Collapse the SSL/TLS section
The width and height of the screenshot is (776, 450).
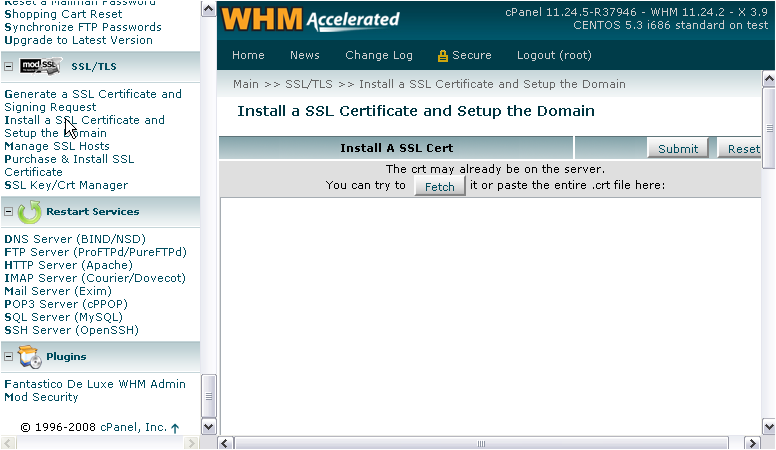pyautogui.click(x=8, y=66)
